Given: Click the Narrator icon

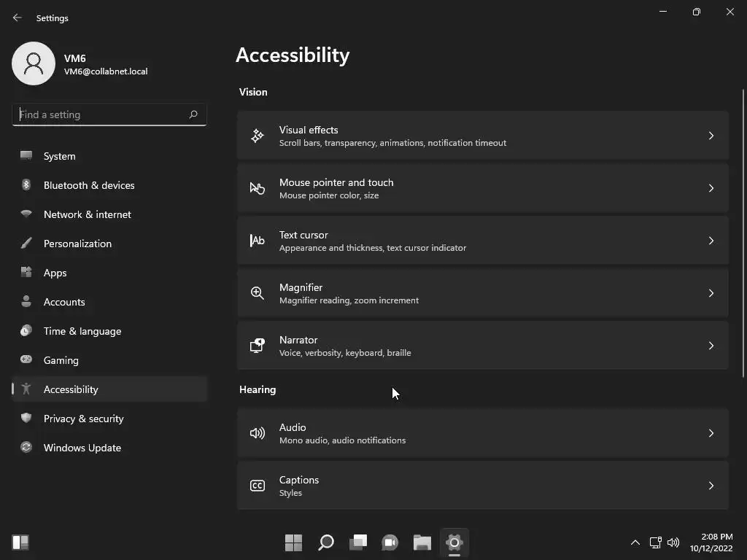Looking at the screenshot, I should (258, 346).
